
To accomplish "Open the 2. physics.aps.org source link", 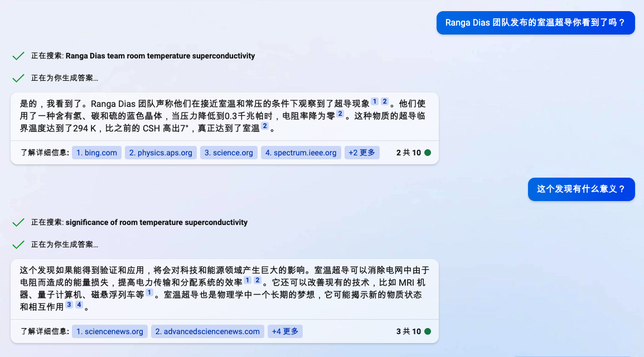I will pyautogui.click(x=161, y=153).
